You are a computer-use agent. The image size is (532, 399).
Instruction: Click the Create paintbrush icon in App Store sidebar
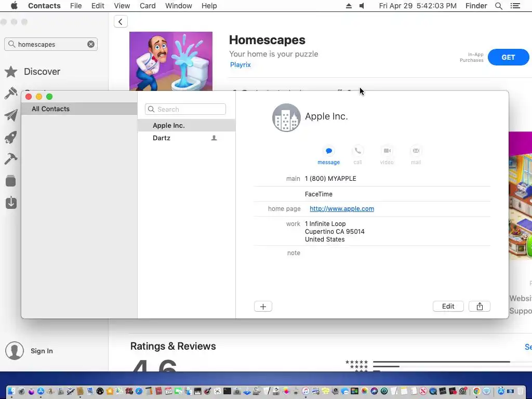11,93
